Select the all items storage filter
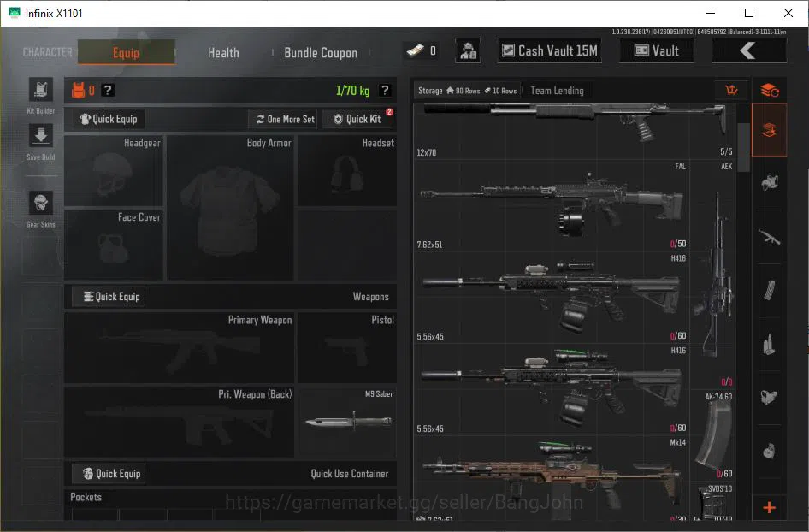This screenshot has height=532, width=809. [770, 130]
